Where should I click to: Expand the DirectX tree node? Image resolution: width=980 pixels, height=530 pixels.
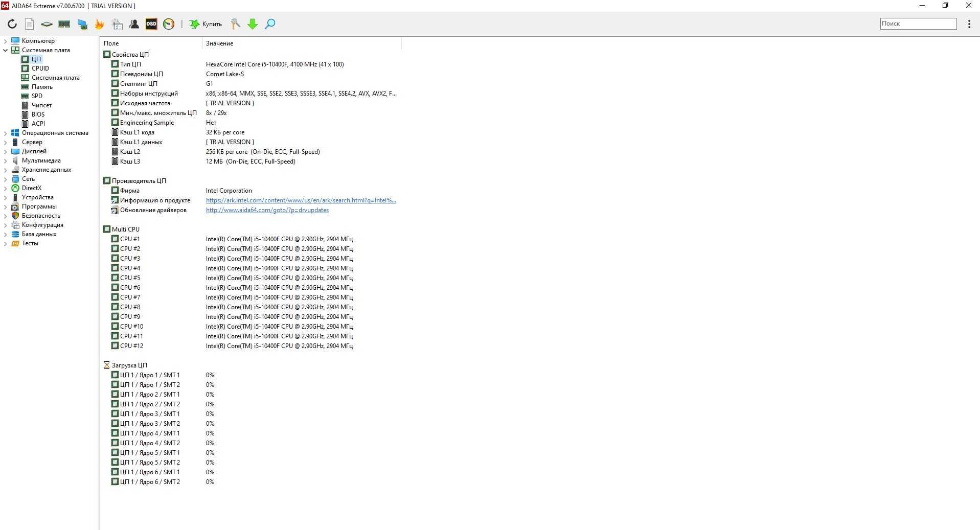pos(6,188)
